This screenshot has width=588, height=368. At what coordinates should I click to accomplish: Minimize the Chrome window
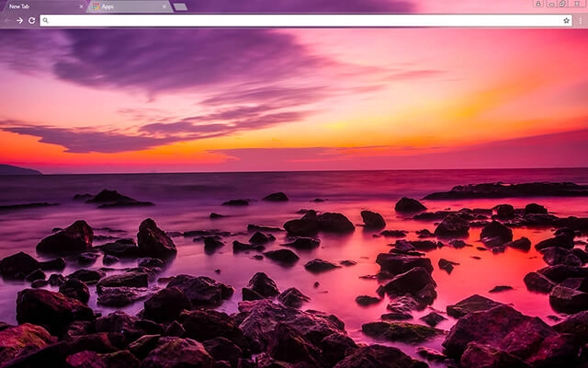(551, 4)
